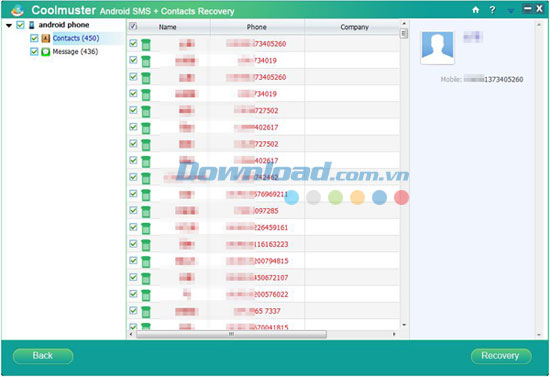Uncheck the Contacts (450) checkbox
Viewport: 550px width, 377px height.
point(34,38)
